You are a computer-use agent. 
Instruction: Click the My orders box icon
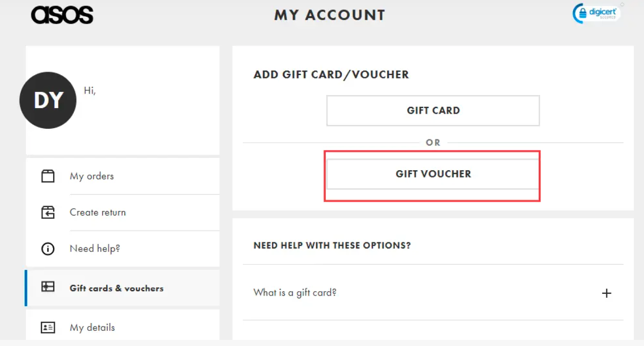coord(48,176)
